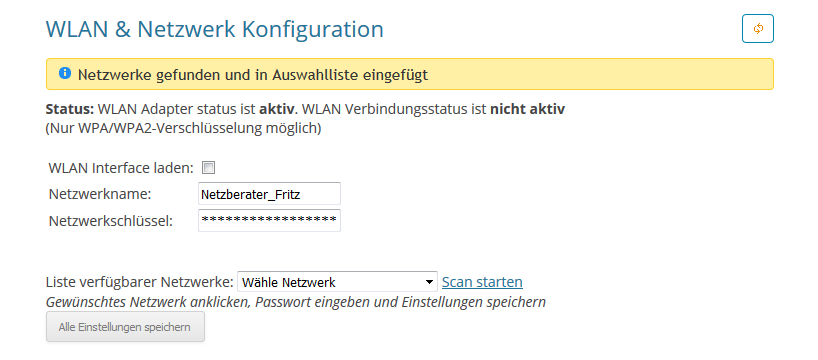Click the italic Gewünschtes Netzwerk anklicken hint
Image resolution: width=818 pixels, height=360 pixels.
point(296,302)
